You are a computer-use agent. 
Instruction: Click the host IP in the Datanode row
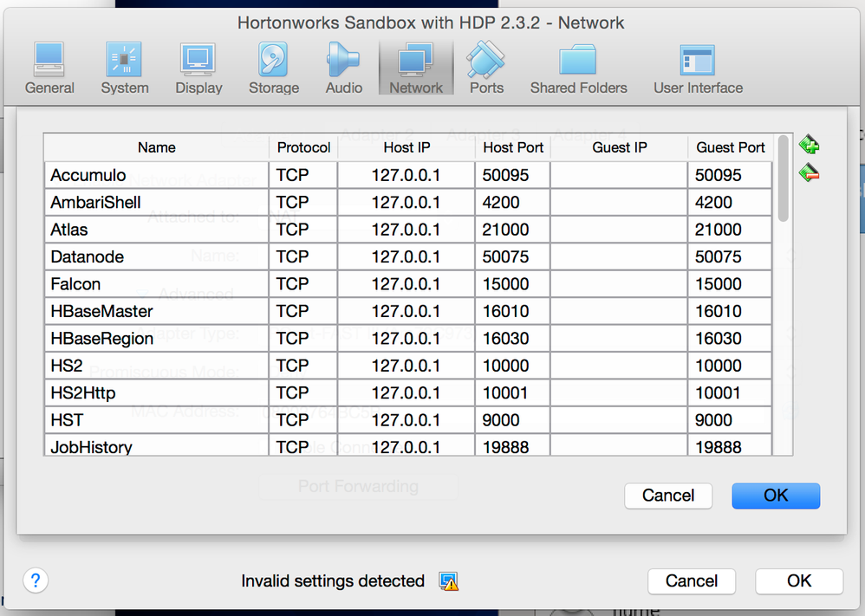pyautogui.click(x=406, y=256)
